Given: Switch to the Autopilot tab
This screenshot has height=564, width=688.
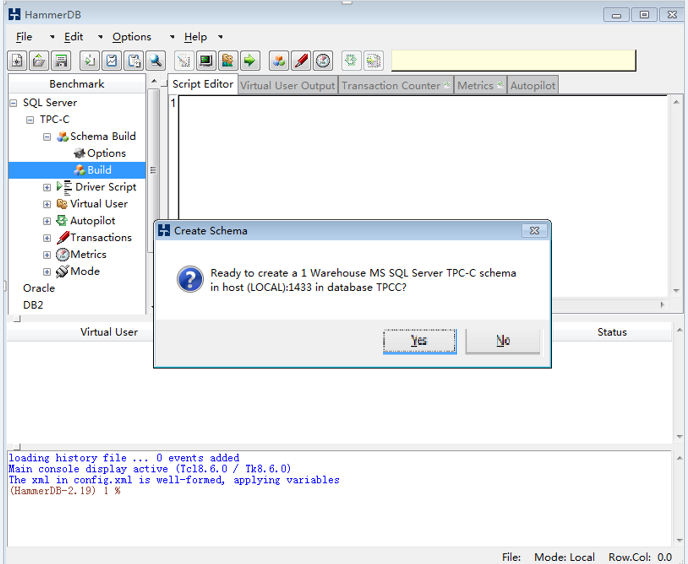Looking at the screenshot, I should 533,86.
